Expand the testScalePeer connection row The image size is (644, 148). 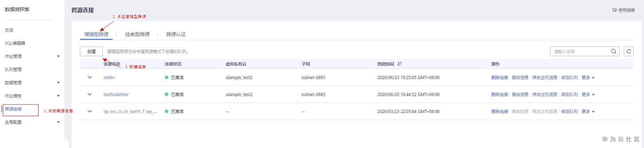coord(90,94)
